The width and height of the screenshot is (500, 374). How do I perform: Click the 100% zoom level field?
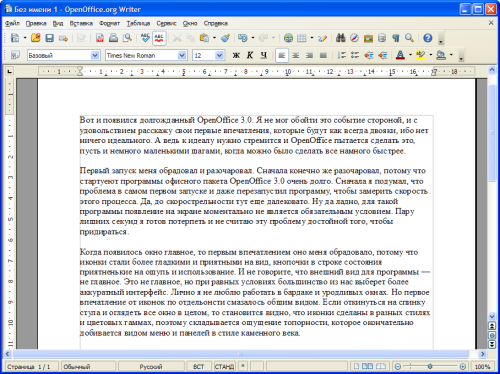(x=482, y=367)
